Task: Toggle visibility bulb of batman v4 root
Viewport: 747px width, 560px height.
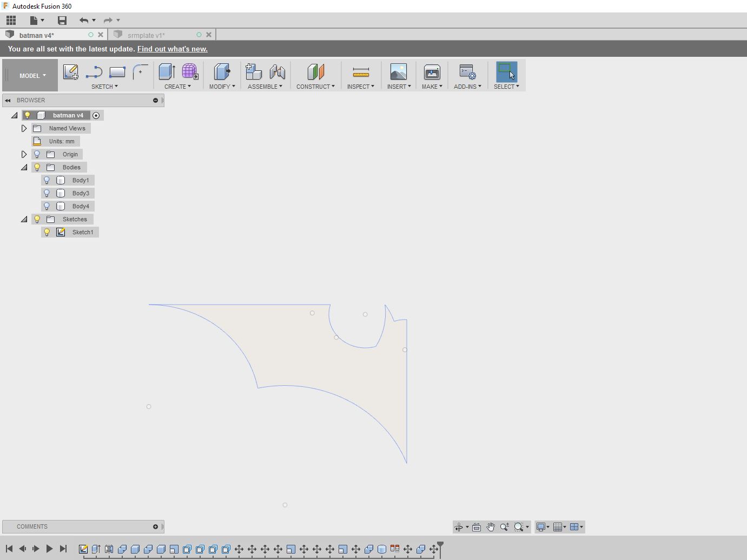Action: [28, 115]
